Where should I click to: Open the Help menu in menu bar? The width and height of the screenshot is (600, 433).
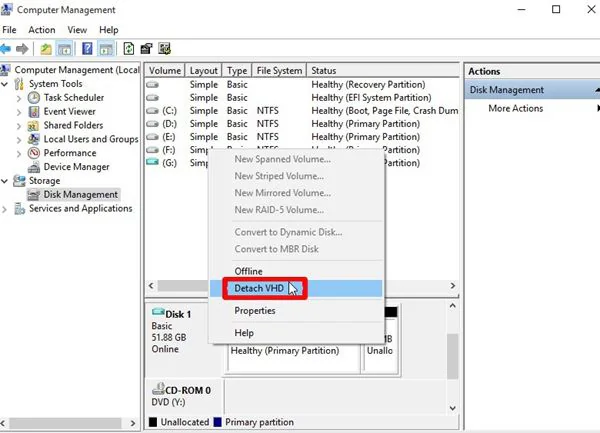109,30
